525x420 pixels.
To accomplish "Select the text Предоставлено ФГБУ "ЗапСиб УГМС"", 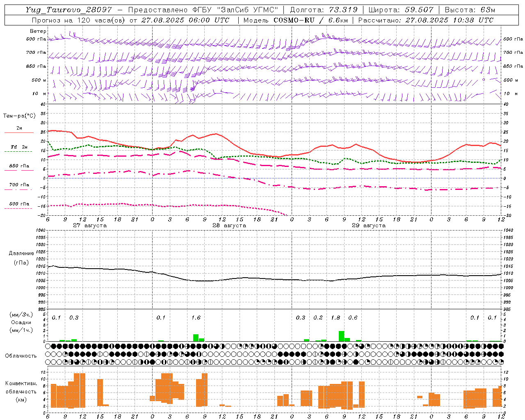I will pos(203,10).
